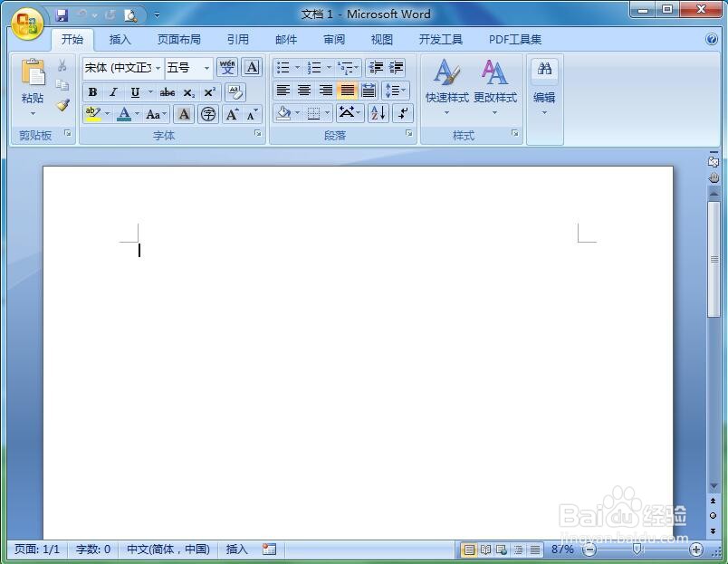Decrease paragraph indent
This screenshot has height=564, width=728.
pos(376,68)
